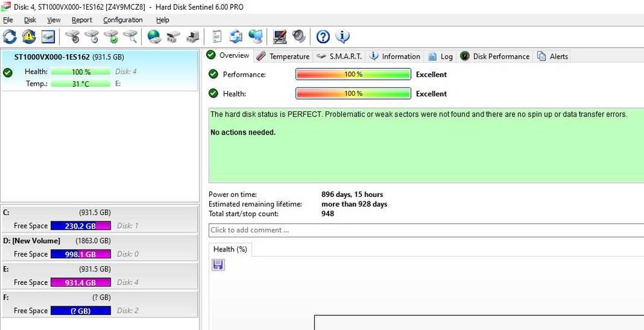Image resolution: width=644 pixels, height=330 pixels.
Task: Open the View menu
Action: tap(54, 20)
